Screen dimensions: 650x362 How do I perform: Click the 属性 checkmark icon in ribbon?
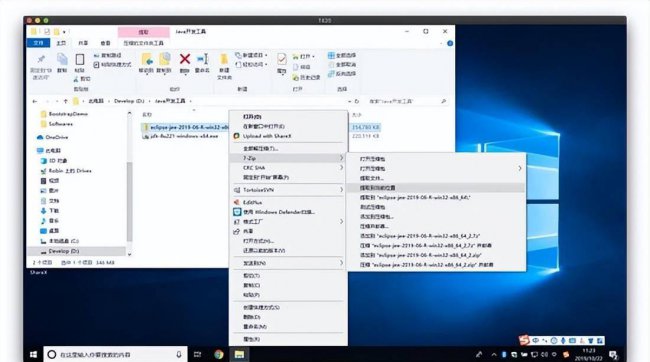point(281,59)
